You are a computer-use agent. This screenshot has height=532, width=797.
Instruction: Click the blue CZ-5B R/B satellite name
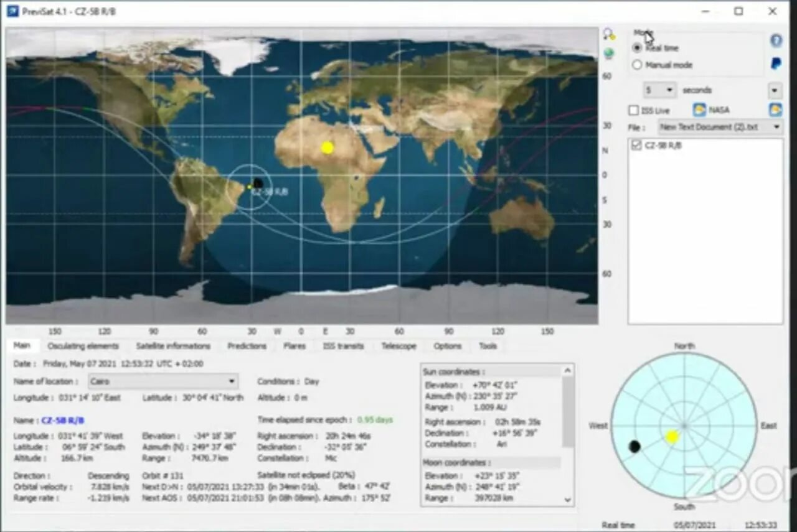coord(62,421)
